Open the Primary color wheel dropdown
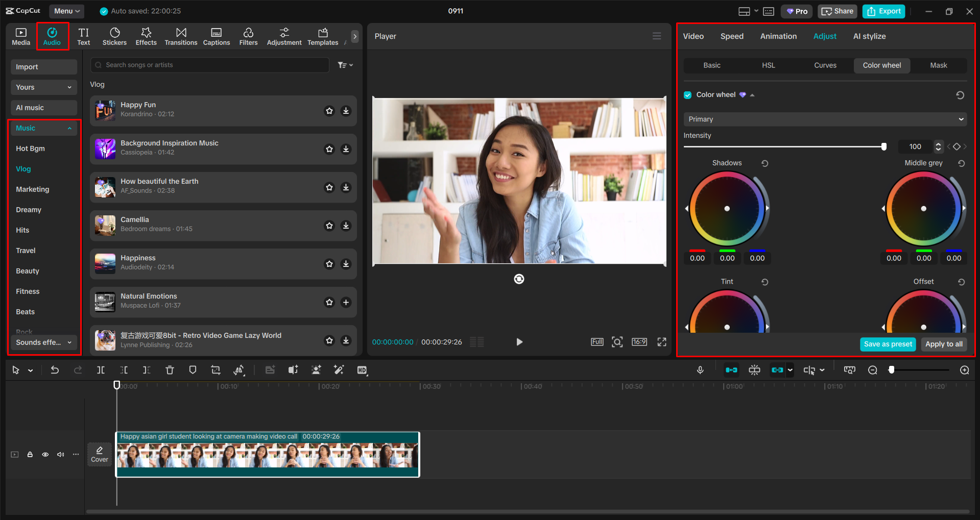Image resolution: width=980 pixels, height=520 pixels. (x=962, y=119)
